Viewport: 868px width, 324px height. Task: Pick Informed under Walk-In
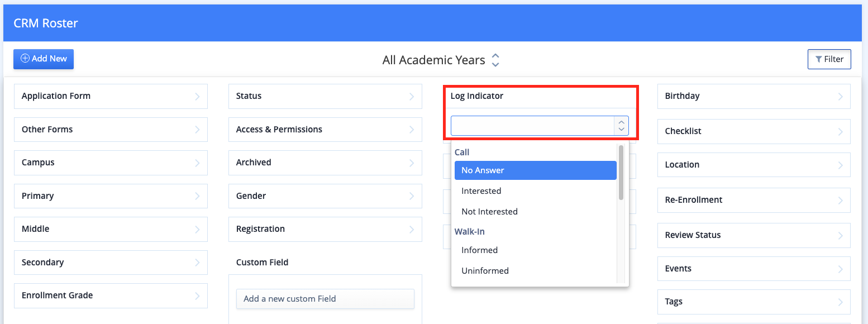535,250
